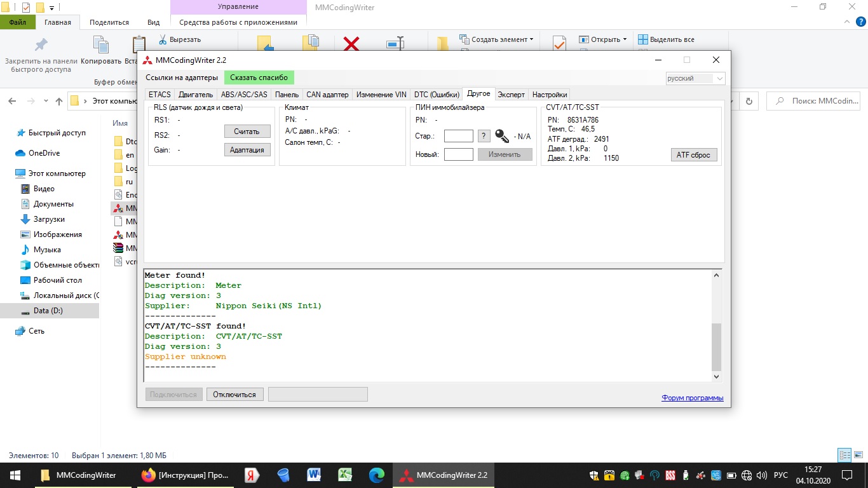Viewport: 868px width, 488px height.
Task: Click the Select all icon in Explorer's ribbon
Action: 642,39
